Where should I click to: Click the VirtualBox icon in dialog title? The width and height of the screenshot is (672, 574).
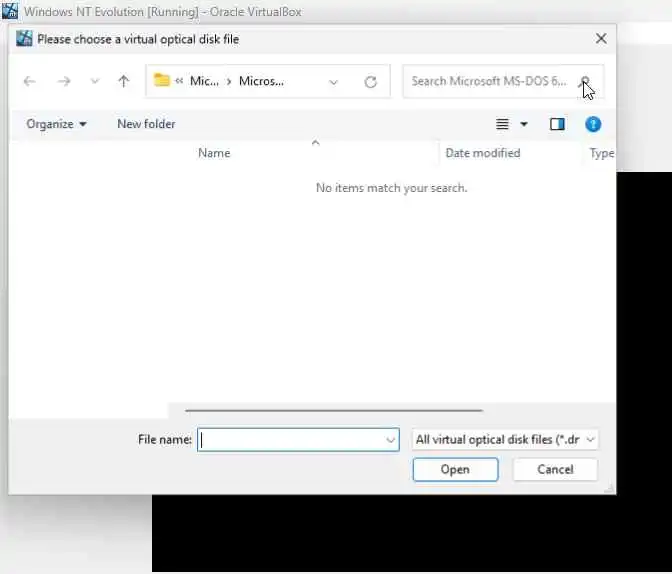[24, 39]
